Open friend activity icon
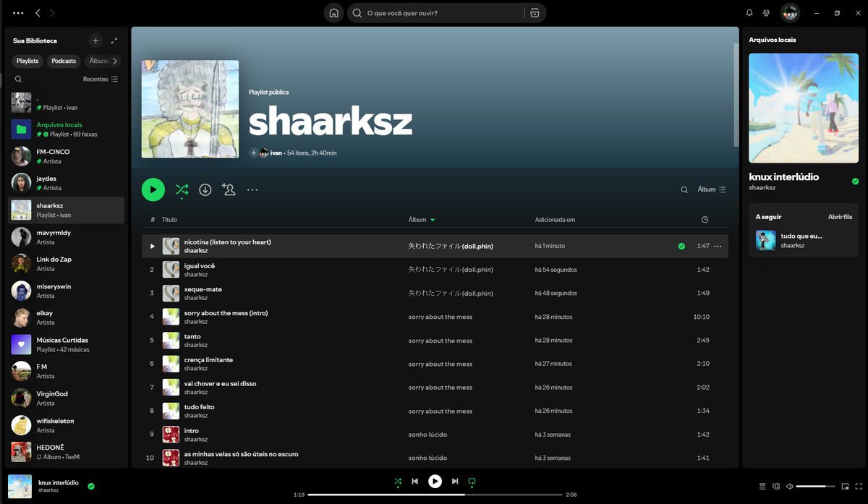 (x=767, y=13)
